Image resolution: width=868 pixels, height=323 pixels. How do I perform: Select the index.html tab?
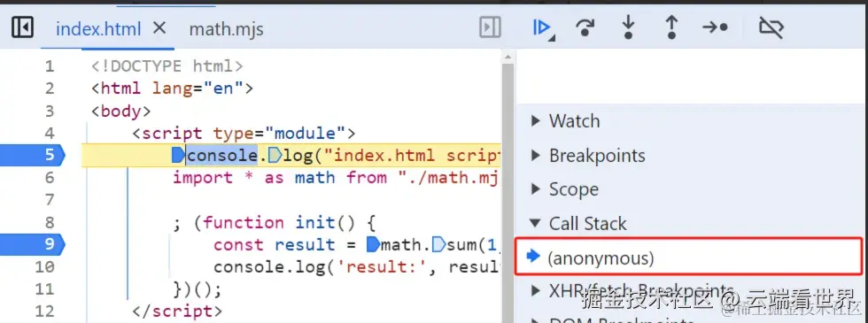tap(98, 28)
